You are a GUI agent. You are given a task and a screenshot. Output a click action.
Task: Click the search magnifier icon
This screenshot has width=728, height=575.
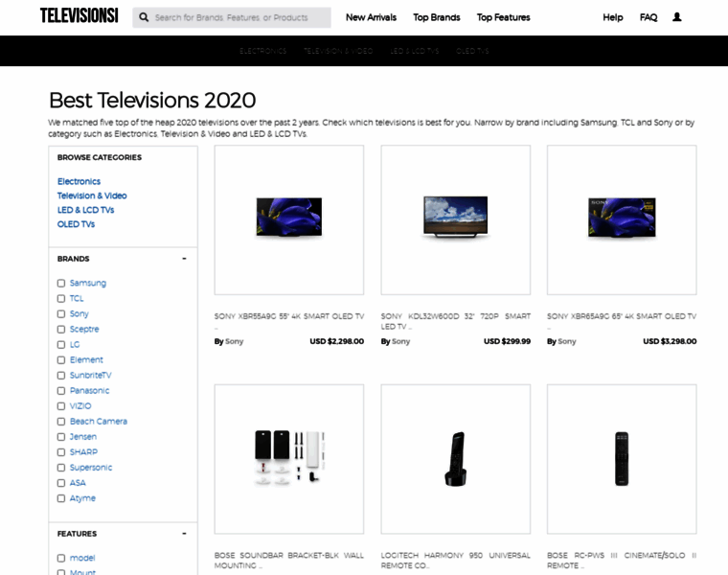pyautogui.click(x=144, y=17)
